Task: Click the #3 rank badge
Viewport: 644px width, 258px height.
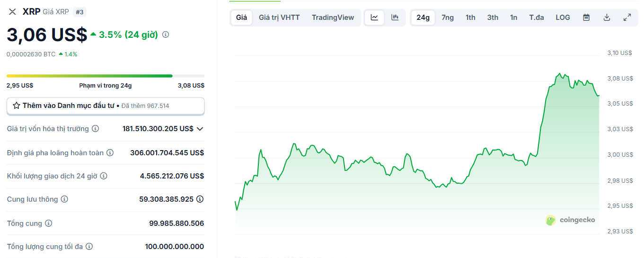Action: click(x=79, y=12)
